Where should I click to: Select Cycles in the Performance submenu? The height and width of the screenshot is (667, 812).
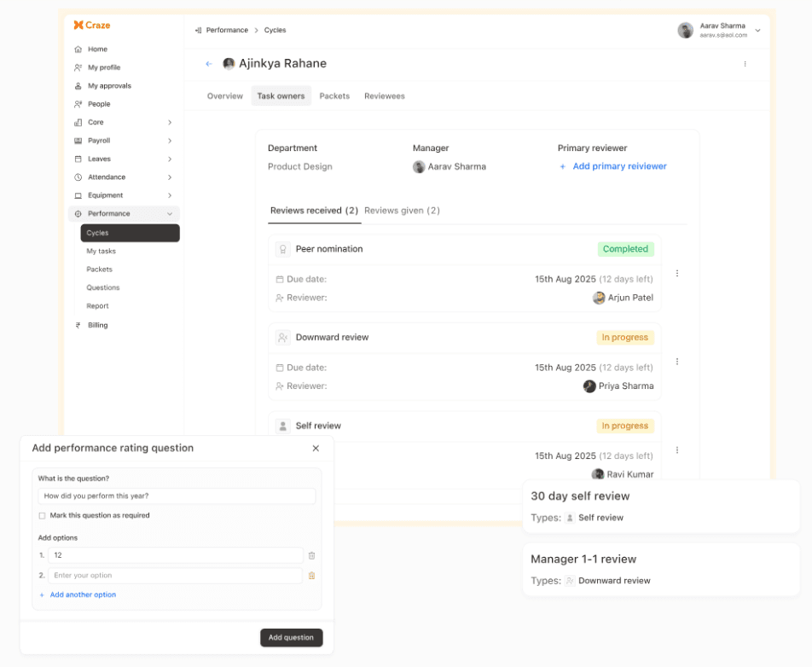[130, 233]
